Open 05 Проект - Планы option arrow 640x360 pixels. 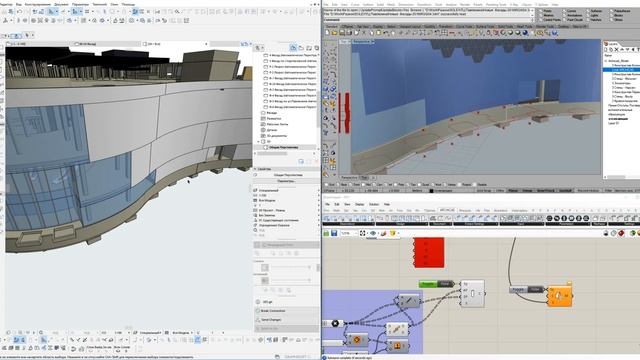pyautogui.click(x=319, y=210)
